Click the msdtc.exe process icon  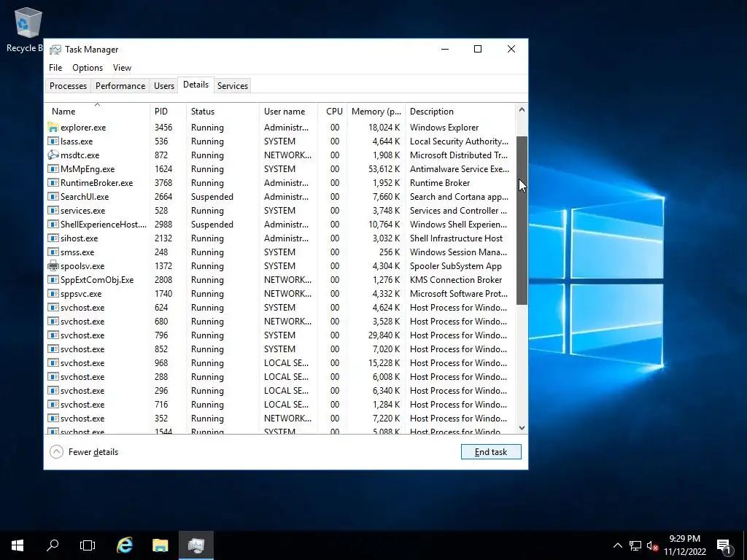pyautogui.click(x=53, y=155)
